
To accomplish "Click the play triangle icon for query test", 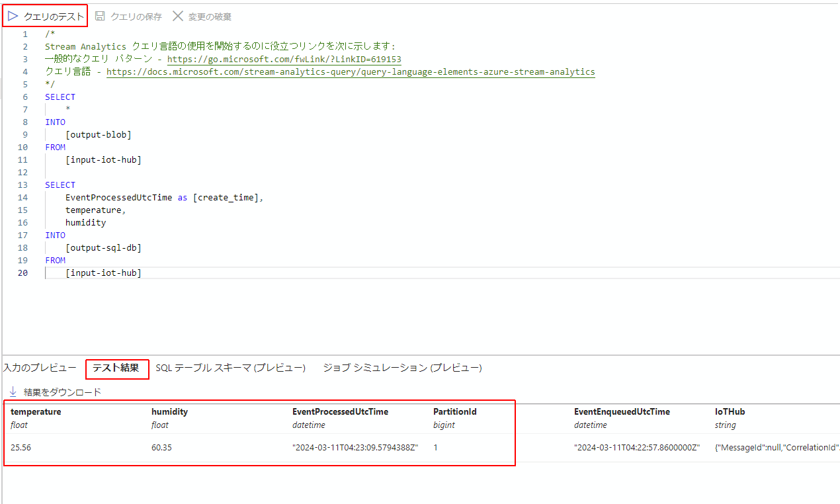I will click(13, 16).
